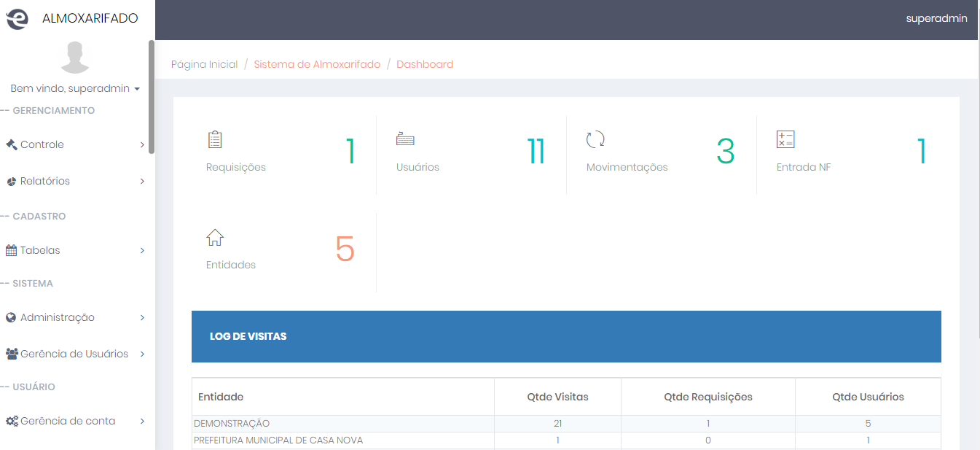Click the calendar grid icon beside Tabelas
The width and height of the screenshot is (980, 450).
tap(11, 250)
